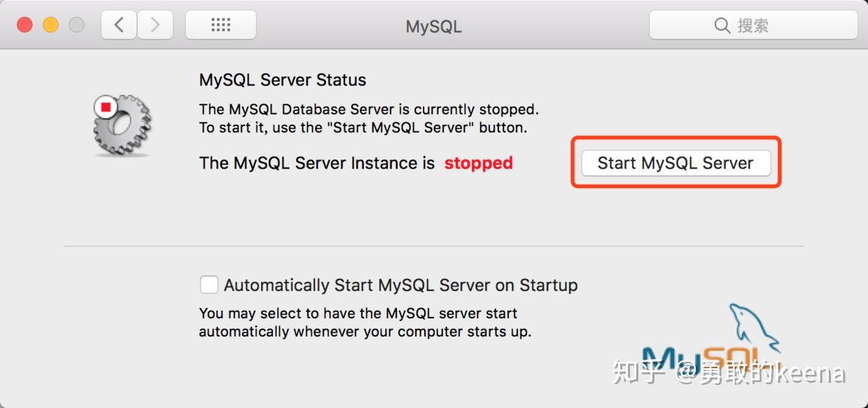Open the Show All preferences grid icon
The width and height of the screenshot is (868, 408).
coord(220,24)
